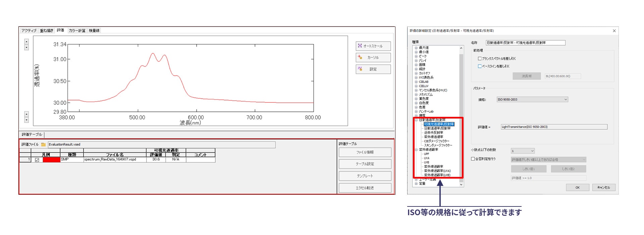Increase upper Y-axis limit with the up arrow
Viewport: 644px width, 235px height.
point(26,42)
